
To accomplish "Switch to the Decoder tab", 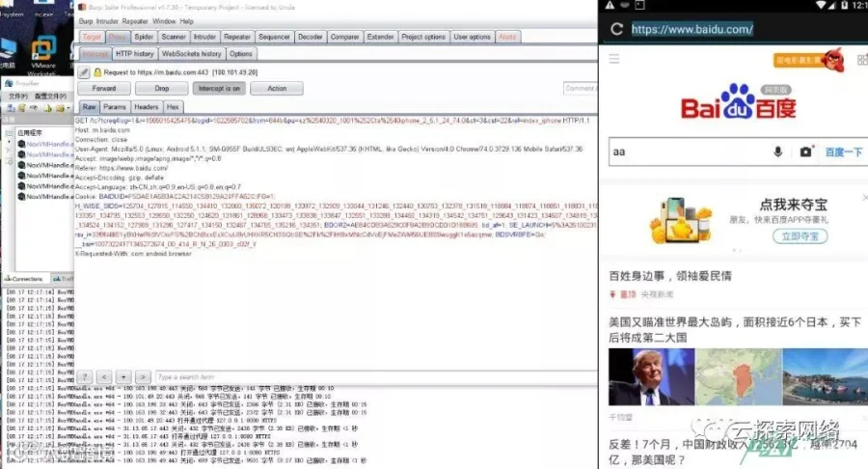I will 310,37.
